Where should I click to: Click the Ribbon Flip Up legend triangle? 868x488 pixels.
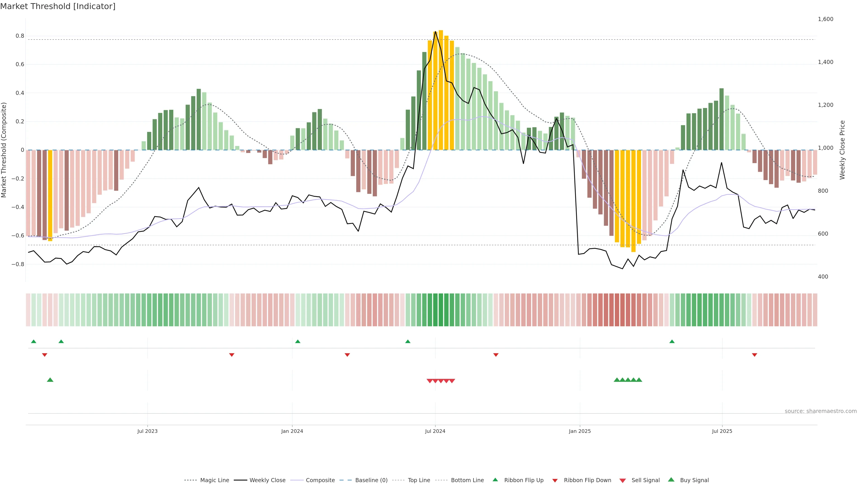pos(495,480)
